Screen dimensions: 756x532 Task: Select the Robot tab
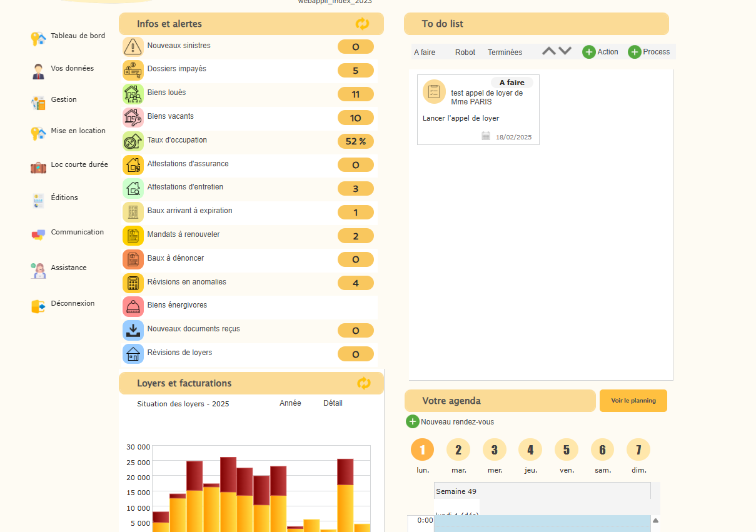(x=465, y=53)
